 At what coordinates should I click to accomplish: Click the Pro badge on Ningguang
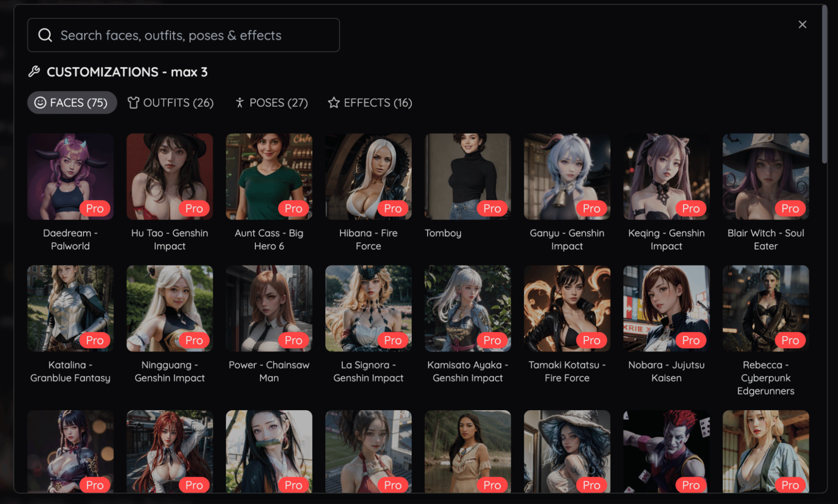[x=194, y=340]
